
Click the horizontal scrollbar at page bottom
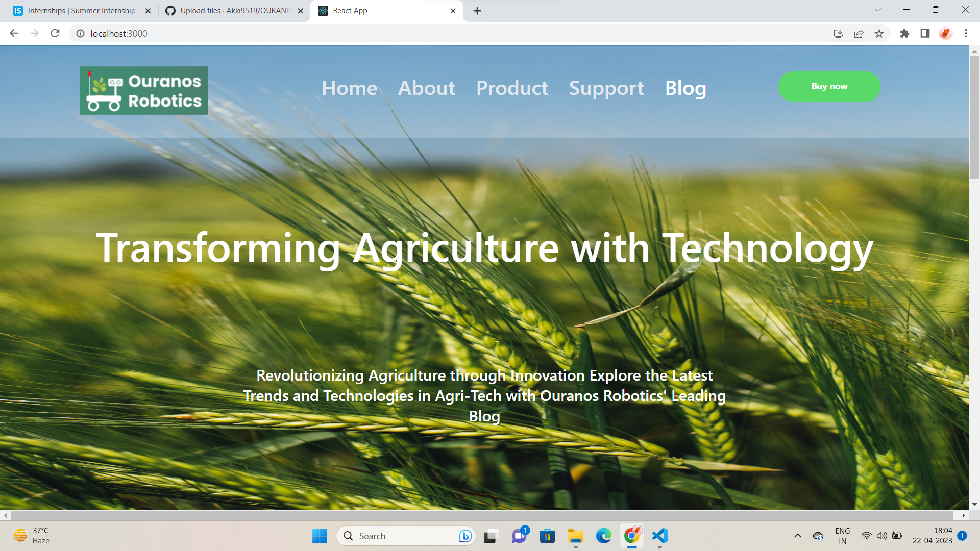[482, 515]
